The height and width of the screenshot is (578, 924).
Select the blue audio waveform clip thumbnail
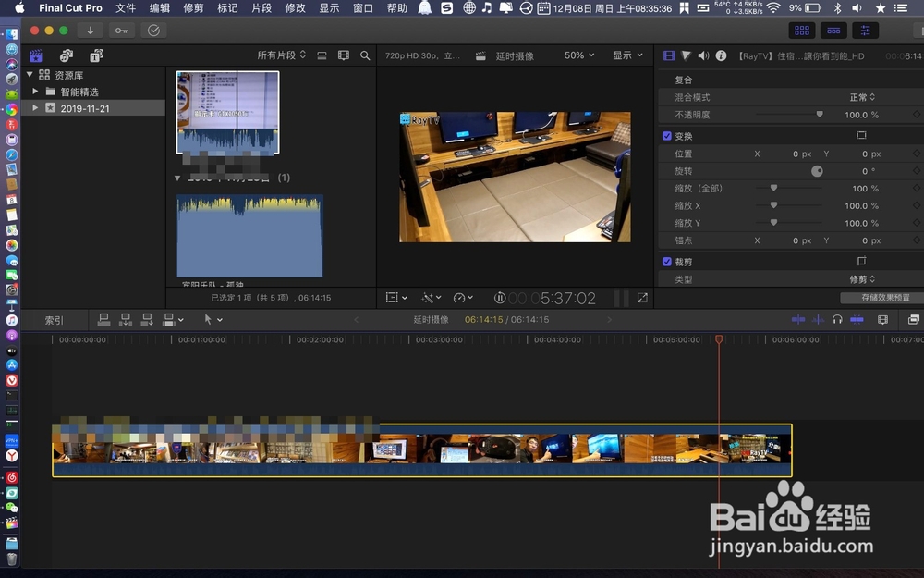[248, 236]
